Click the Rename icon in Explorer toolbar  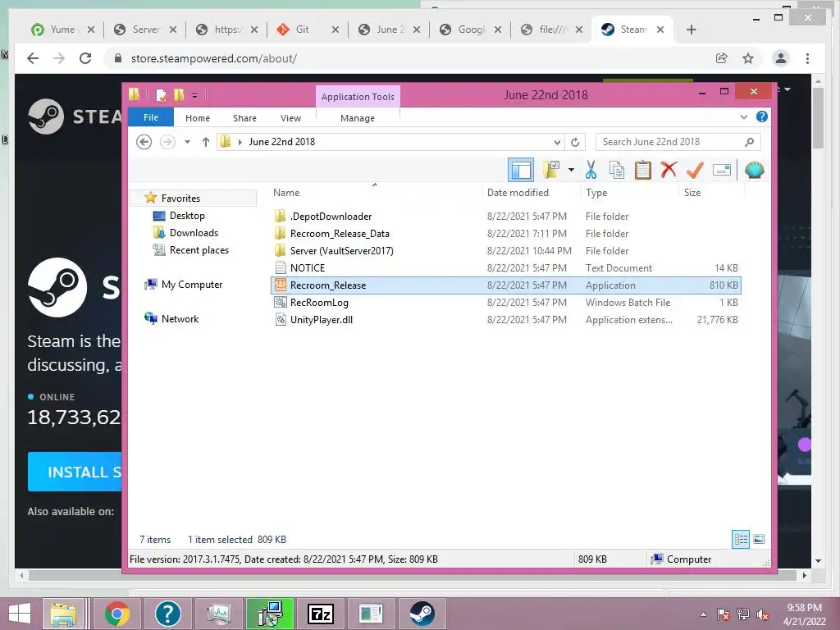click(722, 171)
